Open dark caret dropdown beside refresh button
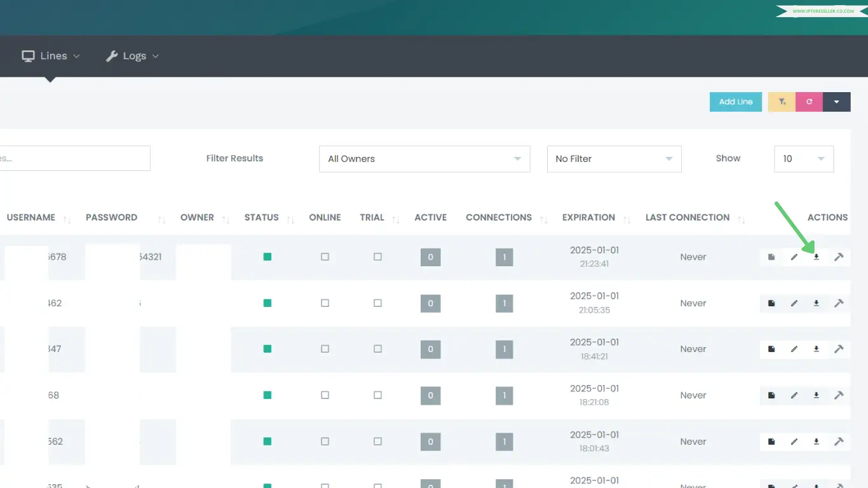Screen dimensions: 868x488 836,102
